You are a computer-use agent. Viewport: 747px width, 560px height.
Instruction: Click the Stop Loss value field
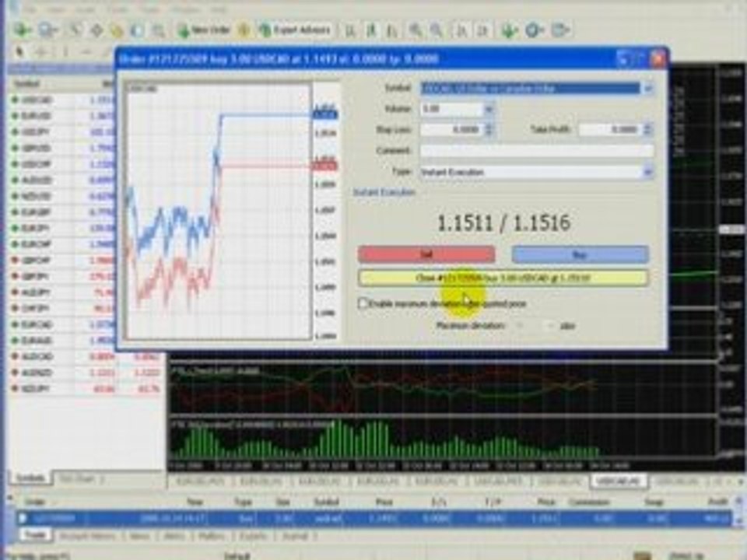(x=451, y=130)
